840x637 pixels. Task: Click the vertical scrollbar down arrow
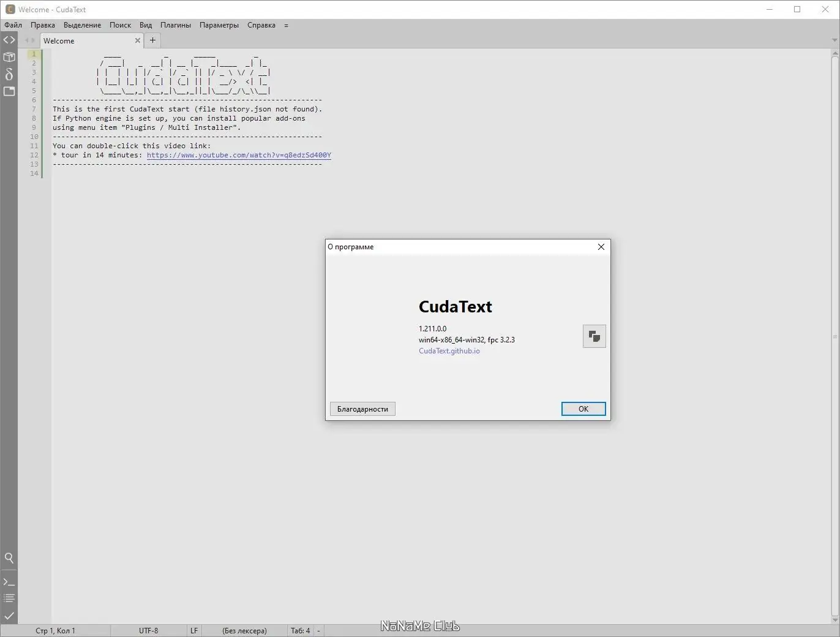pyautogui.click(x=835, y=620)
